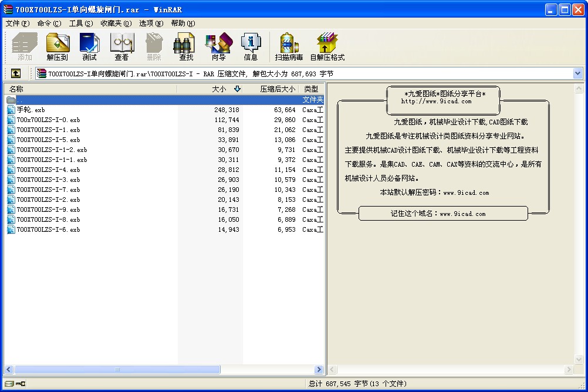Expand the archive path dropdown
Viewport: 588px width, 392px height.
point(577,73)
